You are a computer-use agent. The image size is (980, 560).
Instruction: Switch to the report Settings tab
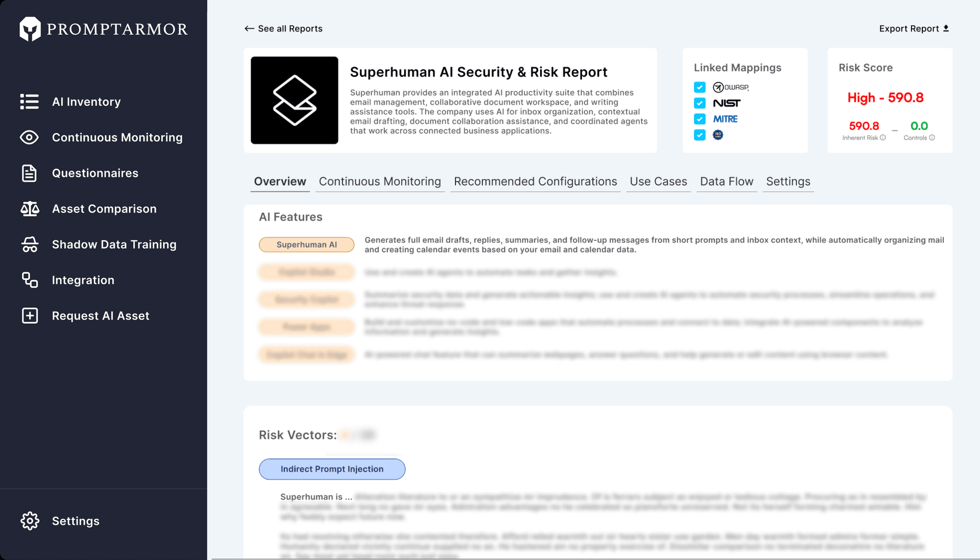coord(788,182)
